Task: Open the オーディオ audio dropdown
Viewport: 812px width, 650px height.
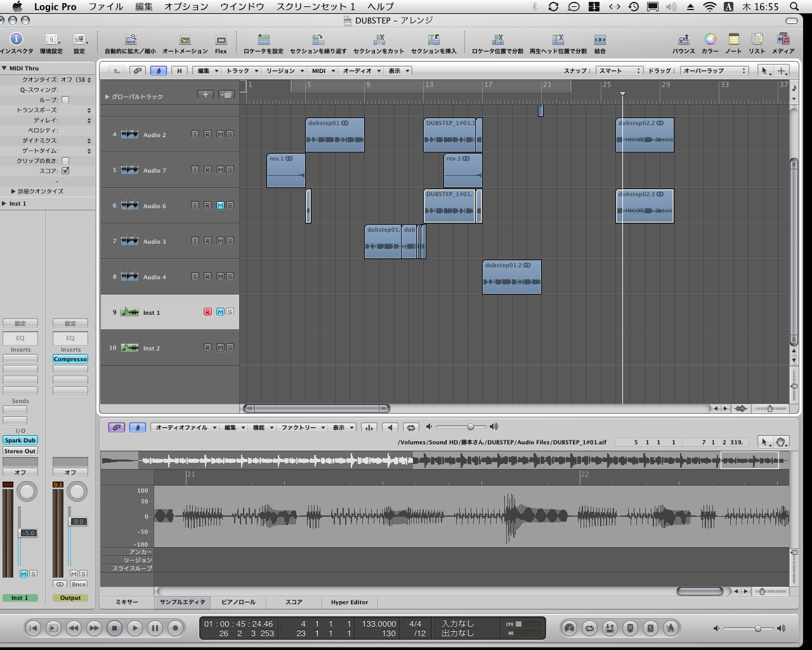Action: (361, 70)
